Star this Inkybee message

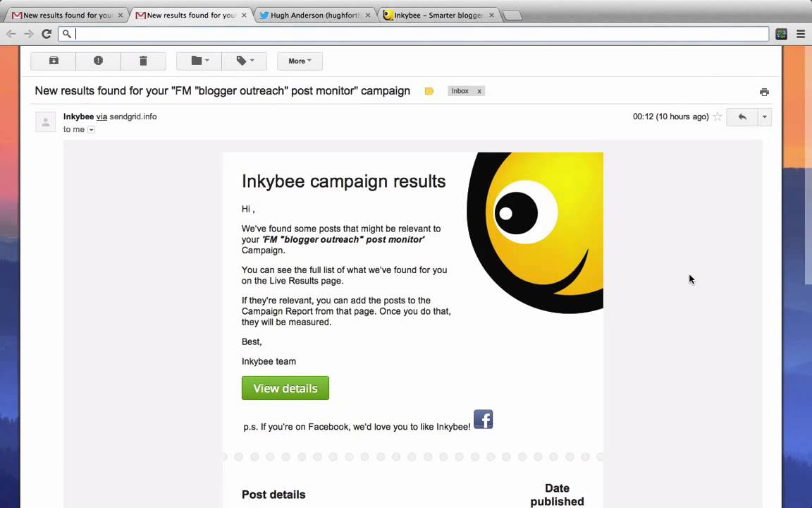[x=718, y=116]
